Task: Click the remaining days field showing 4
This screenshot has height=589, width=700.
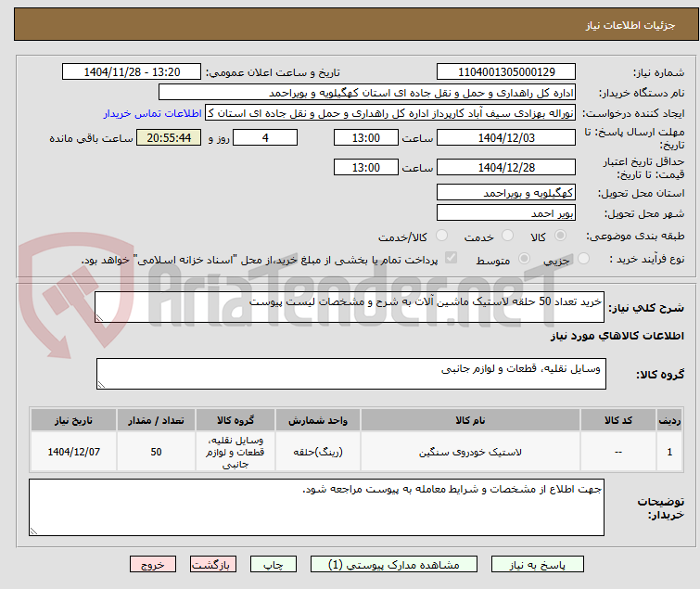Action: click(x=265, y=137)
